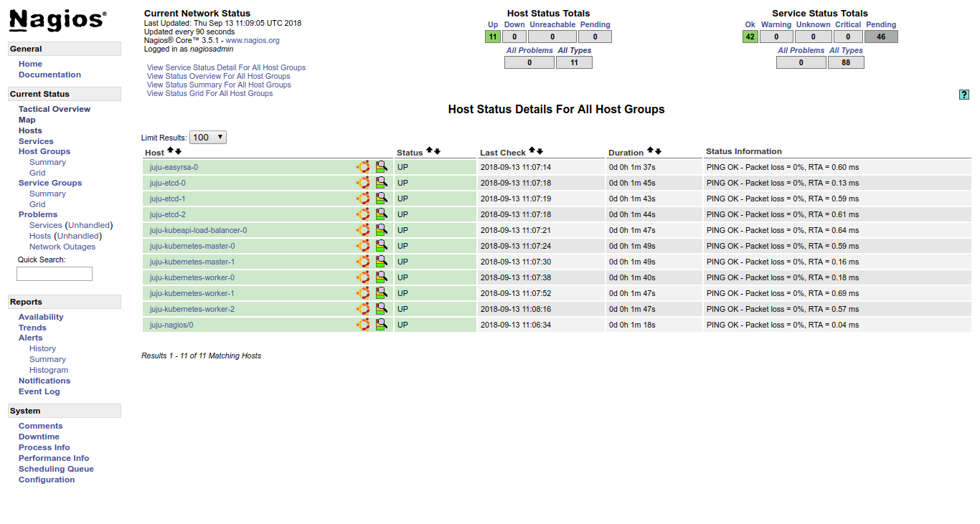980x524 pixels.
Task: Open service details icon for juju-kubernetes-worker-0
Action: pyautogui.click(x=382, y=277)
